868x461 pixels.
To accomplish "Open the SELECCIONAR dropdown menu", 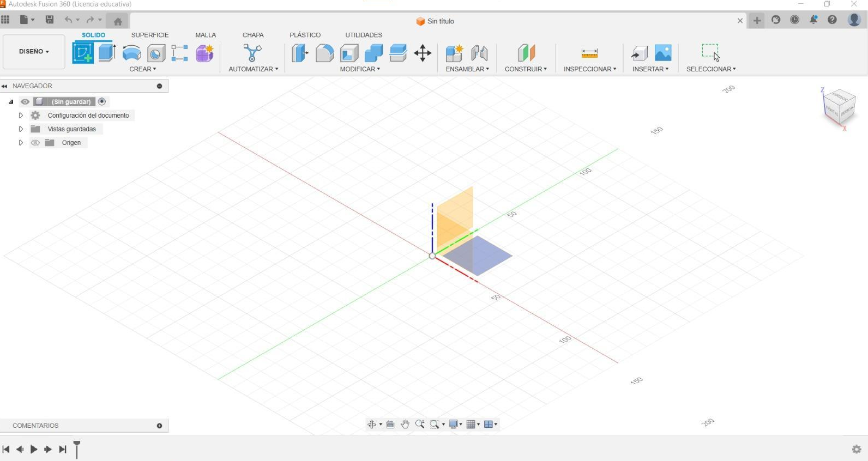I will click(x=711, y=69).
